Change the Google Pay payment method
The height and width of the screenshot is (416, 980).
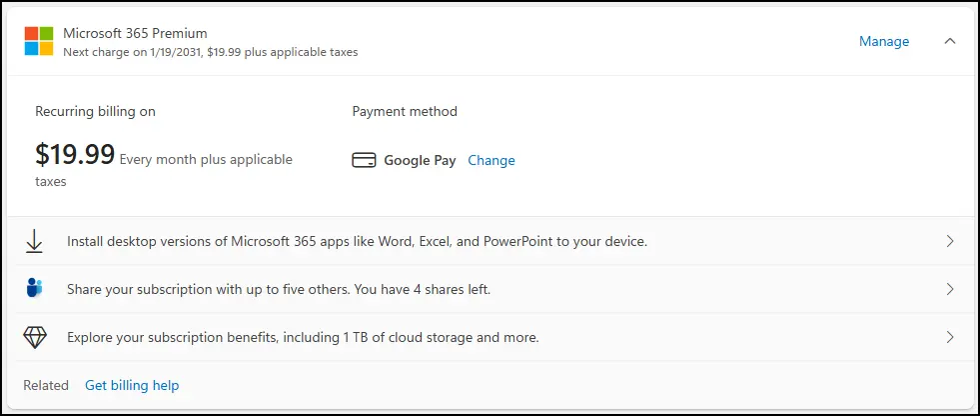(x=491, y=161)
